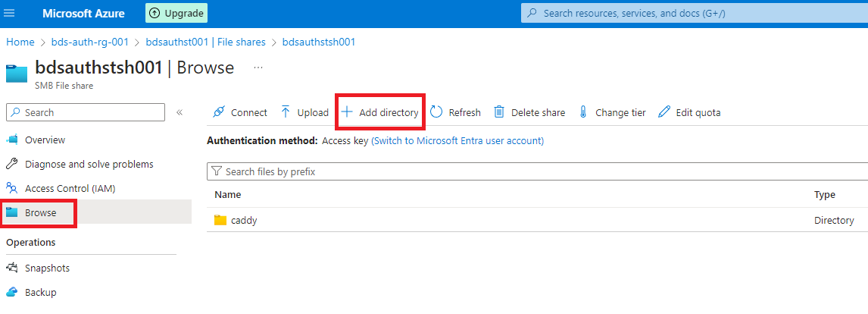Click Edit quota in the toolbar

click(x=689, y=112)
